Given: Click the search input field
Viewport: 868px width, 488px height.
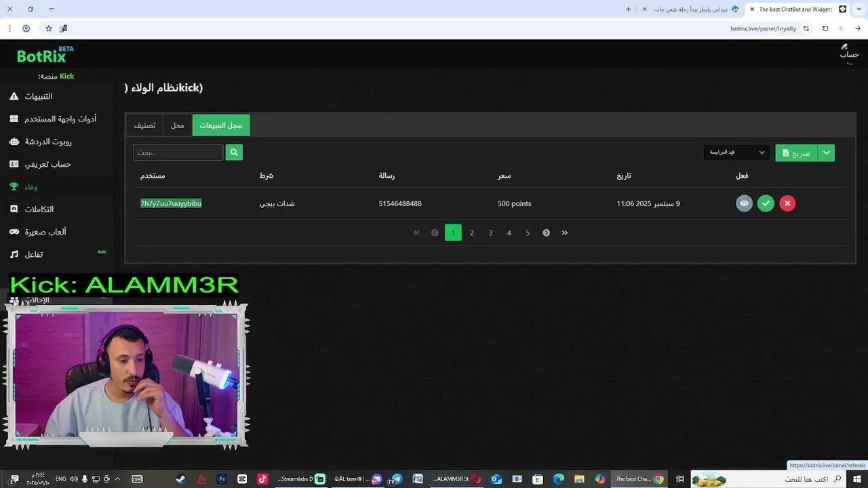Looking at the screenshot, I should tap(178, 152).
